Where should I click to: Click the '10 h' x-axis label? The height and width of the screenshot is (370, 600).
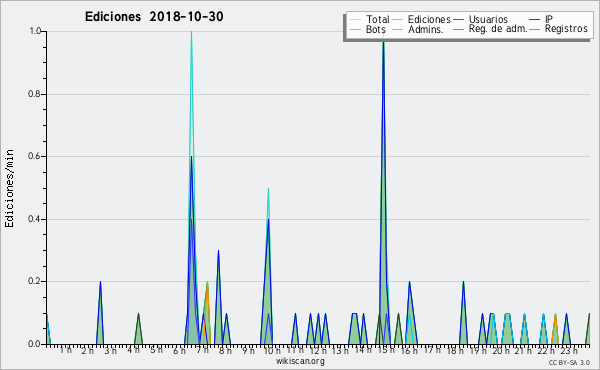click(272, 350)
